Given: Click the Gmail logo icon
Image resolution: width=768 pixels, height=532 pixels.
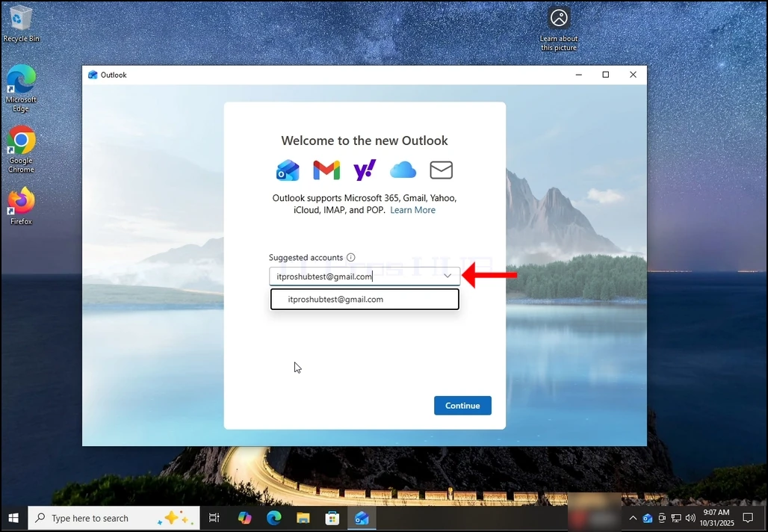Looking at the screenshot, I should (x=326, y=170).
